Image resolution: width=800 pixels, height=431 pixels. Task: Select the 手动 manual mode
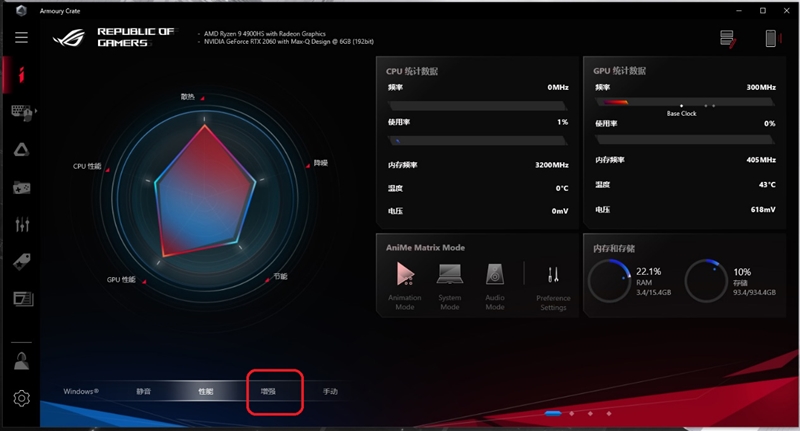coord(330,391)
